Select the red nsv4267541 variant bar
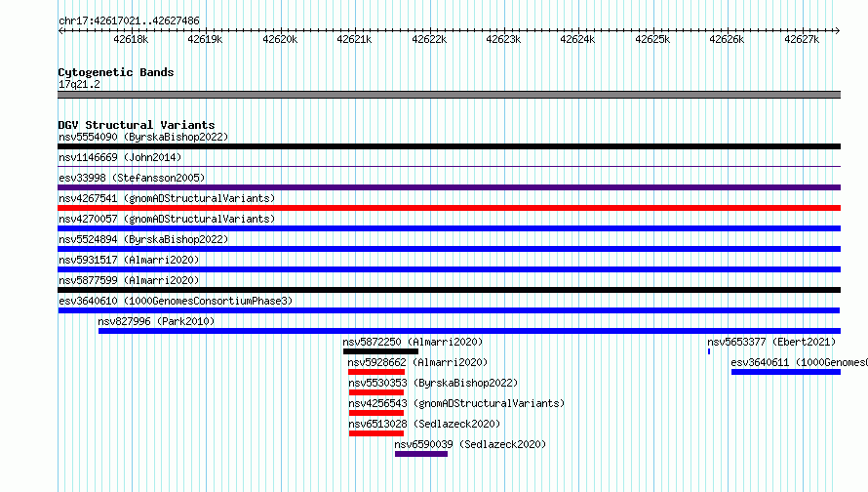Image resolution: width=868 pixels, height=492 pixels. click(449, 208)
